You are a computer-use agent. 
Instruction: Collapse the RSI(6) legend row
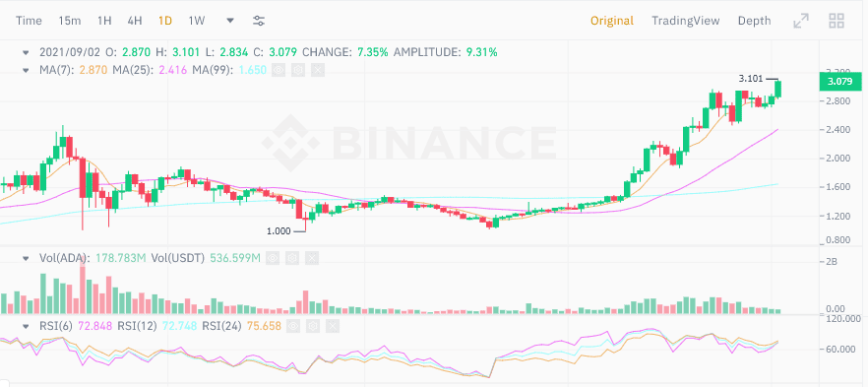pyautogui.click(x=26, y=326)
